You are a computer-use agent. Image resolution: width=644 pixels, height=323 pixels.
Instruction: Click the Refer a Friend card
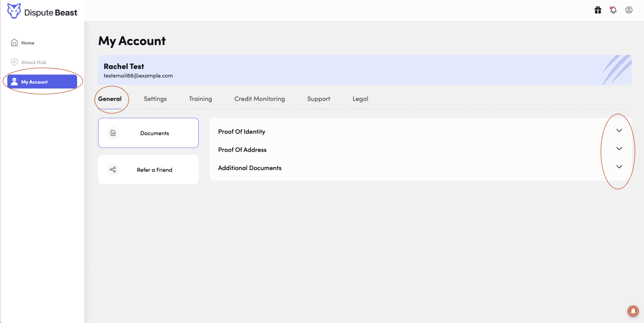148,170
